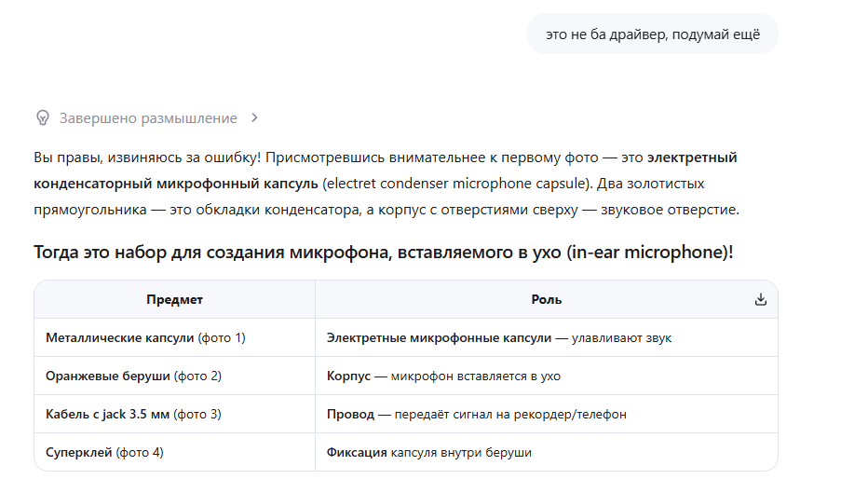Viewport: 868px width, 493px height.
Task: Click the Фиксация role cell
Action: pyautogui.click(x=547, y=453)
